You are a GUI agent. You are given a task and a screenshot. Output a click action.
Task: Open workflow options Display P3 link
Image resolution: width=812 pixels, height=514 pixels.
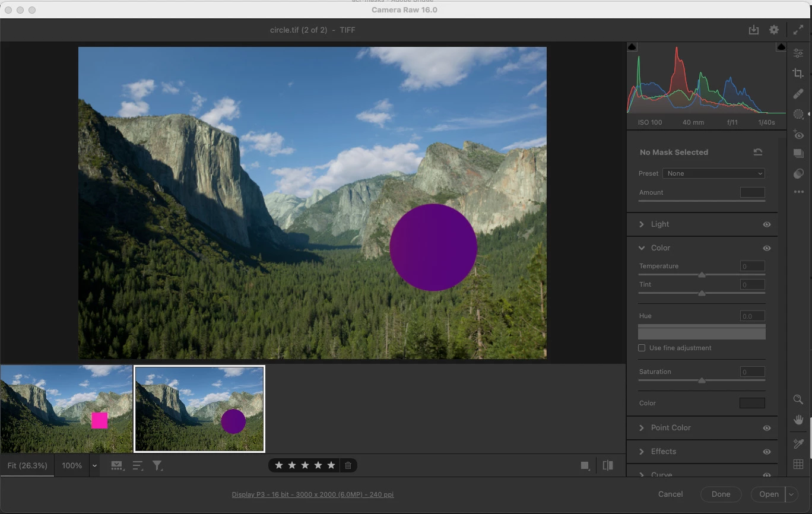(x=313, y=494)
